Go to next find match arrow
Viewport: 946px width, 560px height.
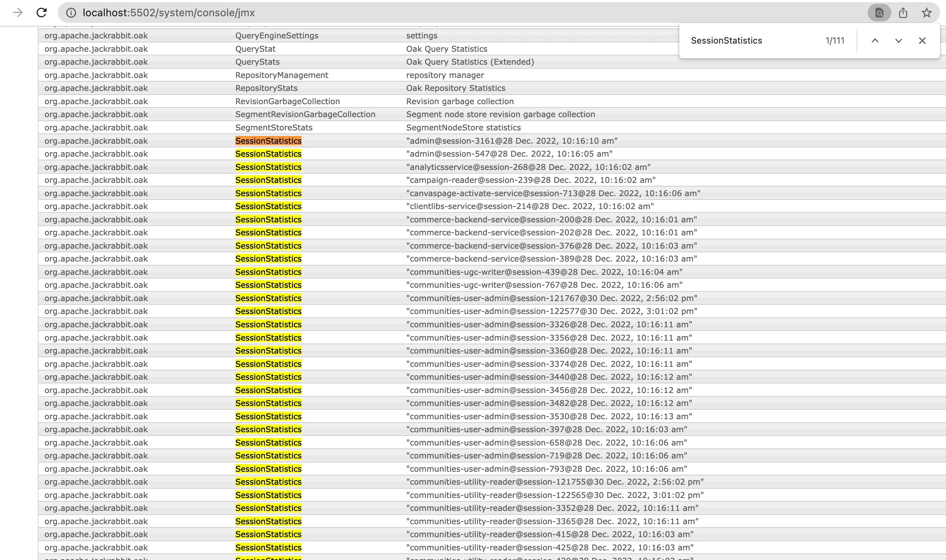[898, 41]
